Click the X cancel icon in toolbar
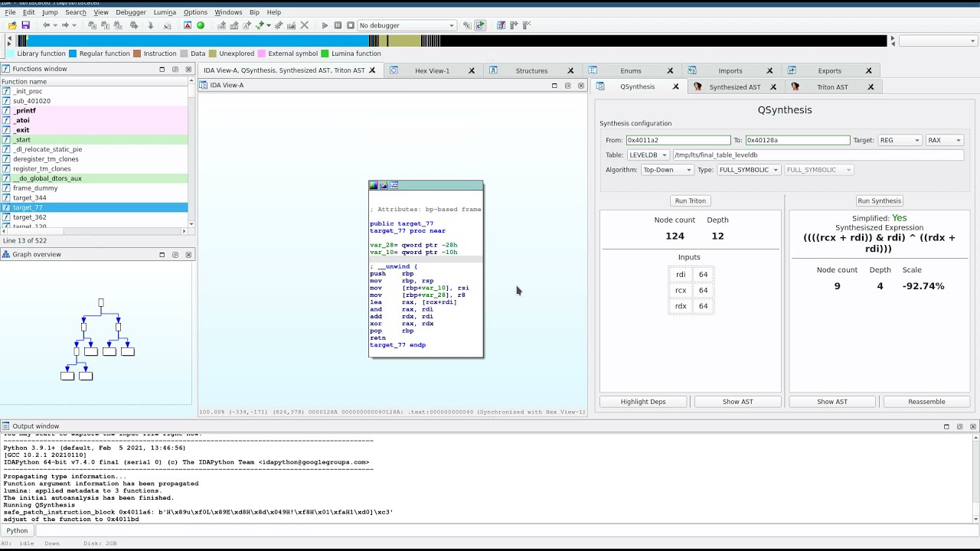This screenshot has height=551, width=980. (x=304, y=25)
